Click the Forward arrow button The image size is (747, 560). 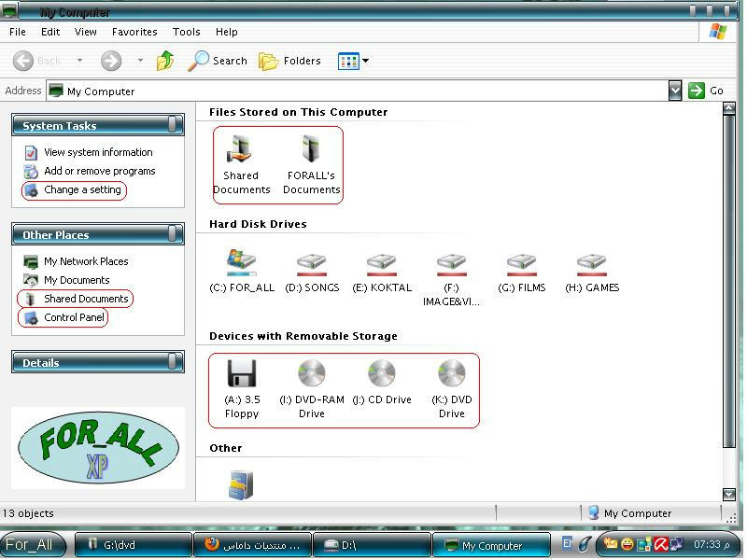111,61
